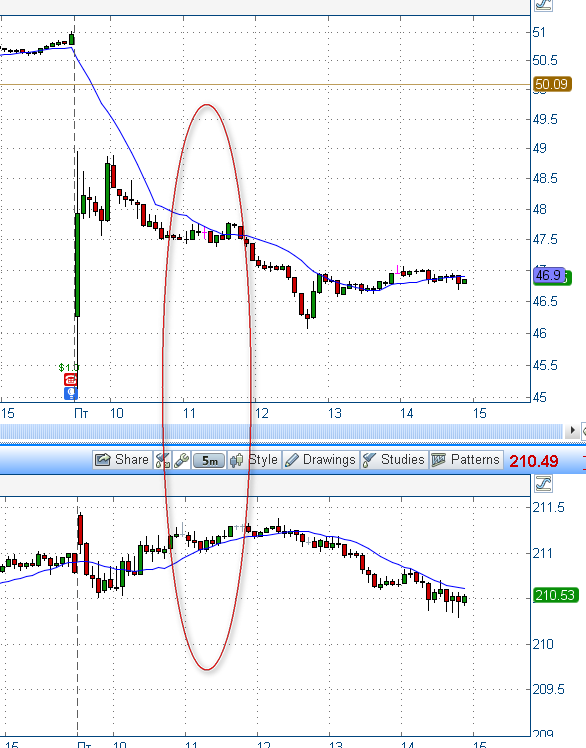Click the 48.5 price axis label
Screen dimensions: 586x748
point(545,178)
